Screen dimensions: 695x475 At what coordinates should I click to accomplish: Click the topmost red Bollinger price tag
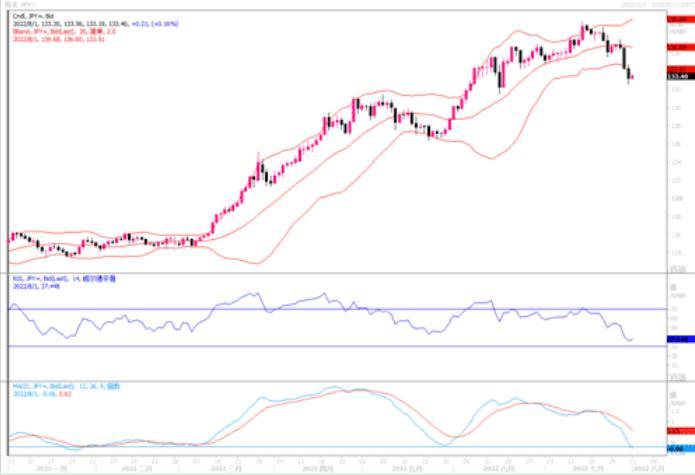[676, 18]
